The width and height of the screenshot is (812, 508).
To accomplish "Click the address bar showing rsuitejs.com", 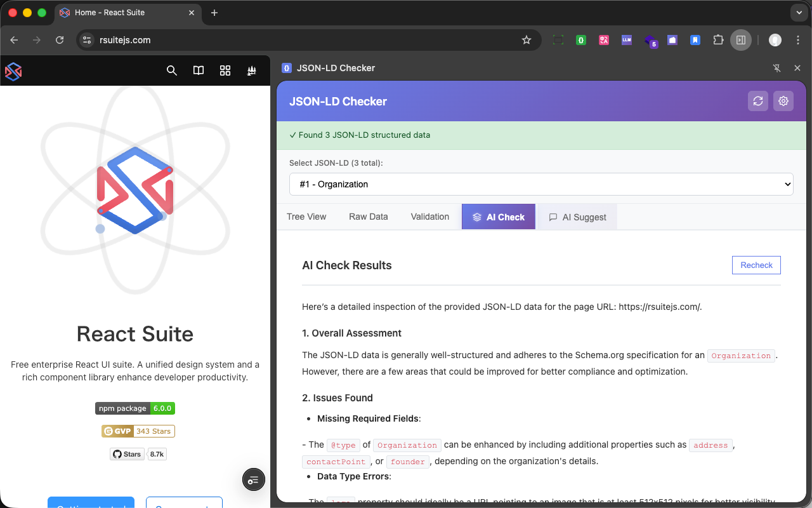I will coord(308,40).
